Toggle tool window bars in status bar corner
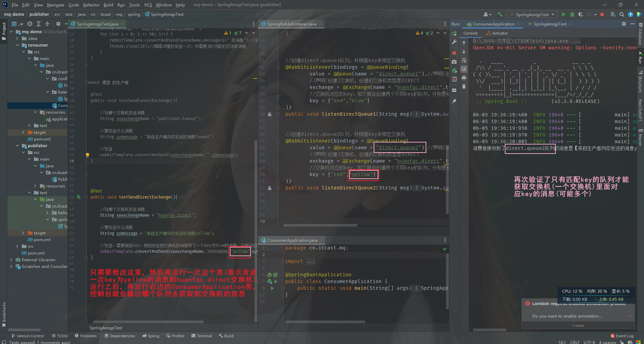Image resolution: width=644 pixels, height=344 pixels. point(4,342)
